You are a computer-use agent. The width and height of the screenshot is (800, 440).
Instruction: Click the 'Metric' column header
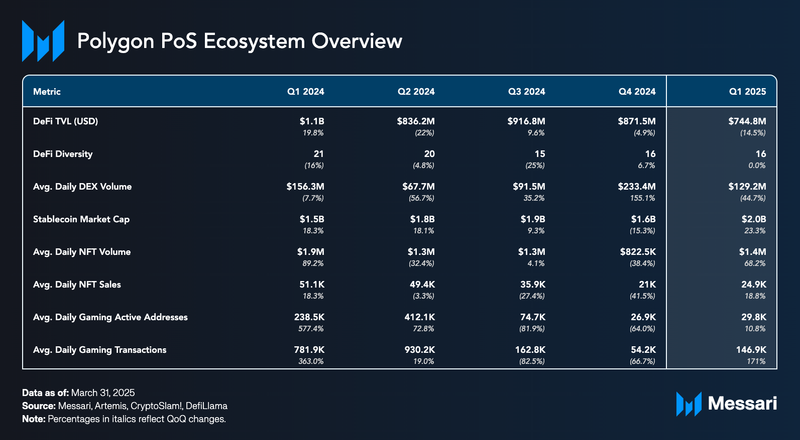(47, 92)
